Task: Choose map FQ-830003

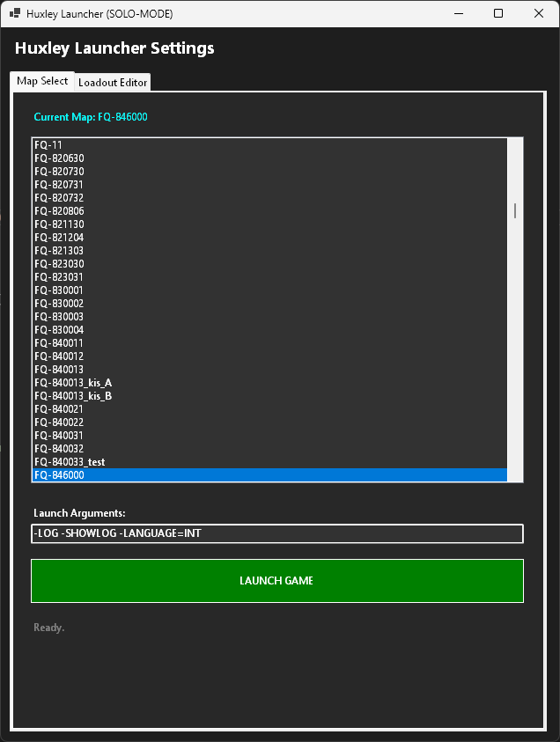Action: pyautogui.click(x=269, y=317)
